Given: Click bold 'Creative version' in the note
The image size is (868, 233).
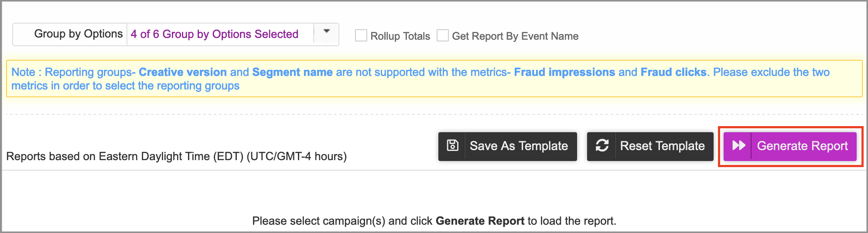Looking at the screenshot, I should point(183,72).
